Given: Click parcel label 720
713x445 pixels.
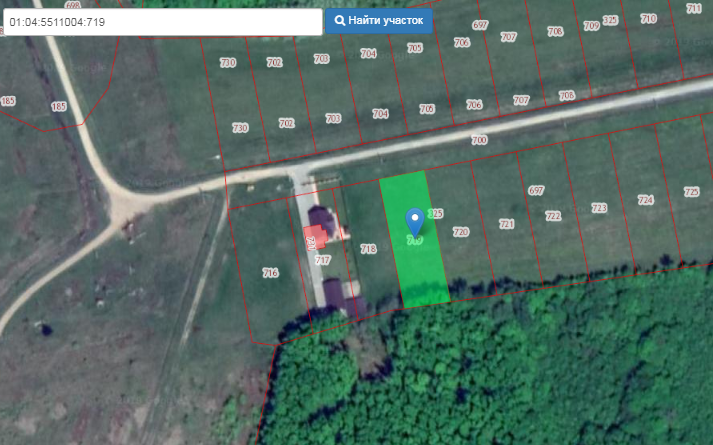Looking at the screenshot, I should coord(461,232).
